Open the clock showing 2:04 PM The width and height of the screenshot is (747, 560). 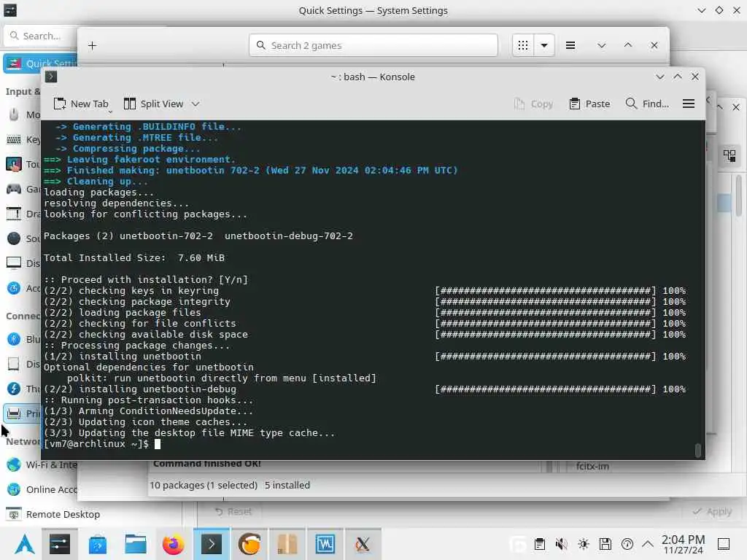683,544
